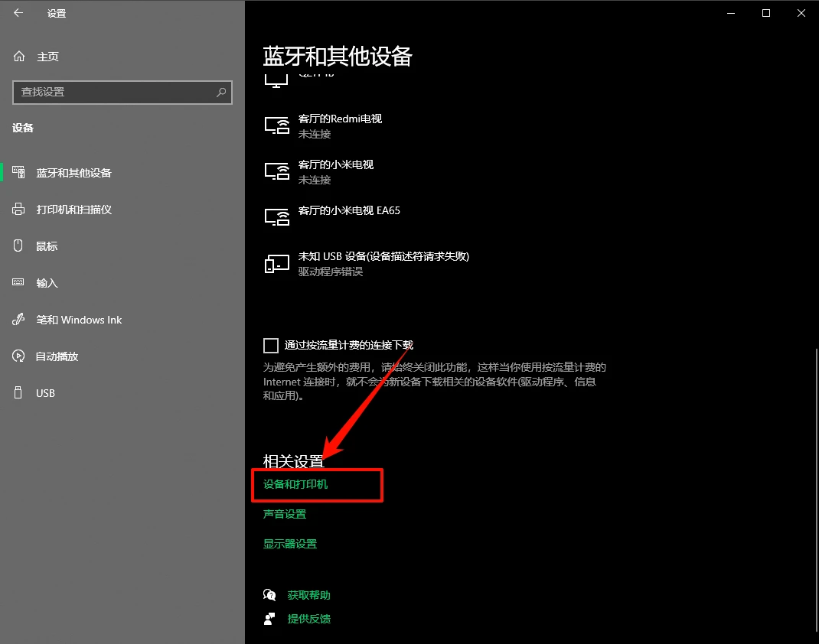
Task: Click the 获取帮助 chat bubble icon
Action: click(269, 595)
